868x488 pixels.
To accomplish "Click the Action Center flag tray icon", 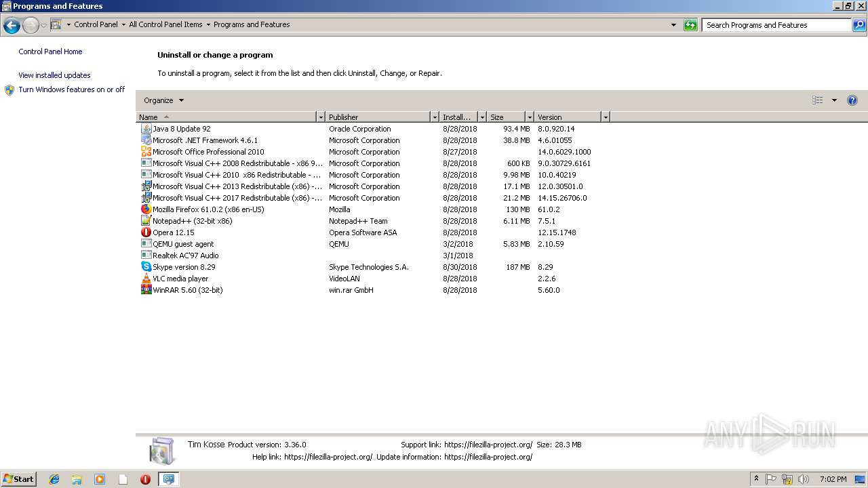I will point(771,479).
